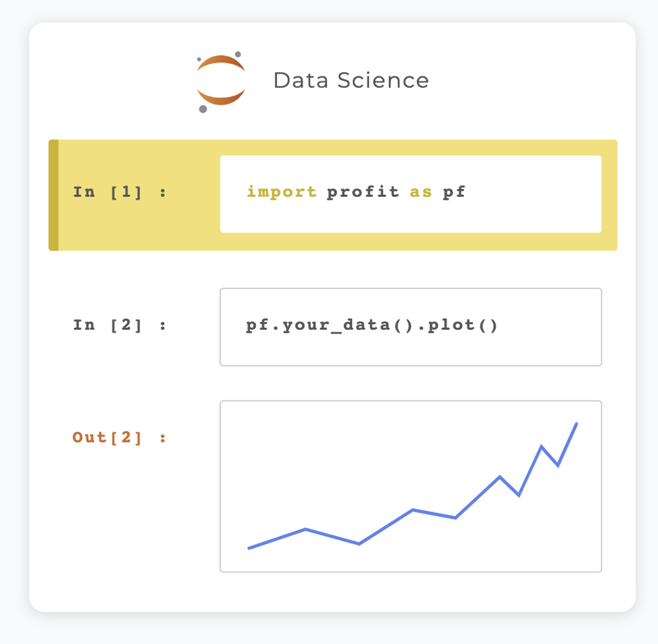
Task: Click the pf.your_data().plot() code text
Action: click(371, 325)
